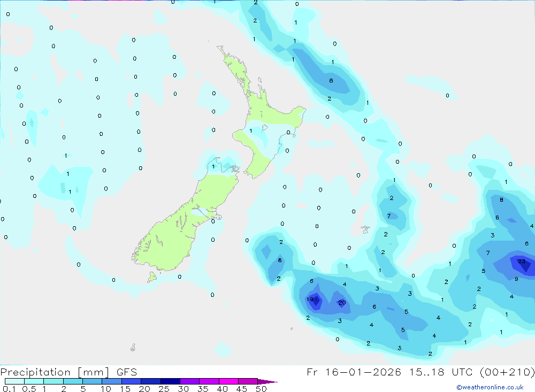Select the legend swatch between 40 and 45
This screenshot has height=392, width=535.
(x=228, y=381)
